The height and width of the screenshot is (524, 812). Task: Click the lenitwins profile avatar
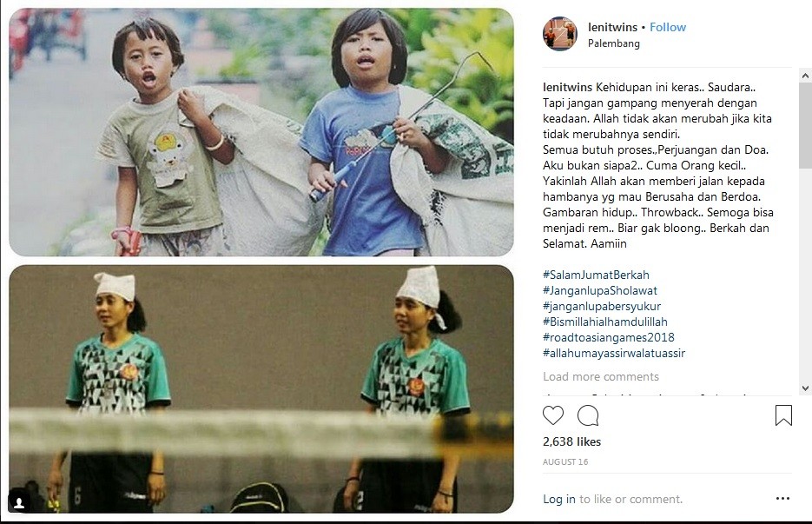click(560, 34)
